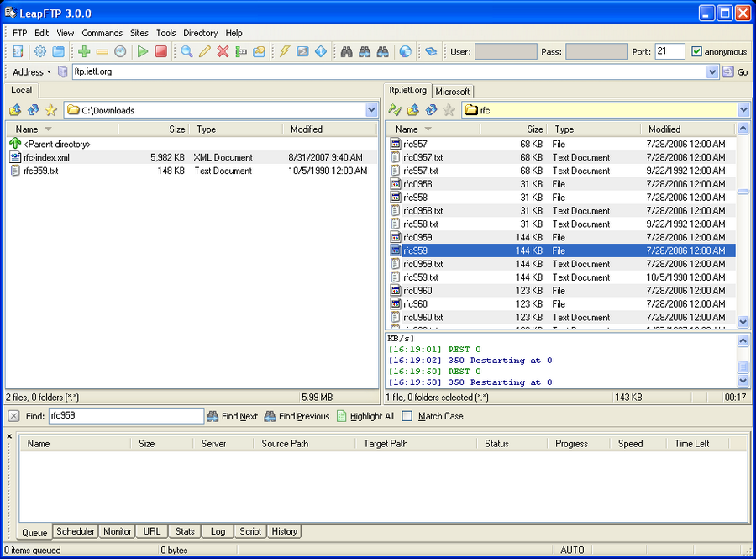Expand the remote rfc folder dropdown
The height and width of the screenshot is (559, 756).
743,110
